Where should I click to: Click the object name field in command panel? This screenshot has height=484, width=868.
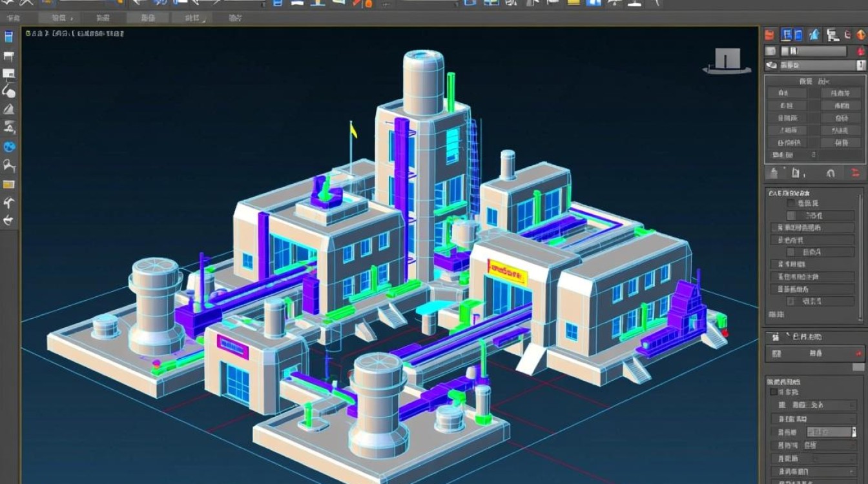pos(813,51)
